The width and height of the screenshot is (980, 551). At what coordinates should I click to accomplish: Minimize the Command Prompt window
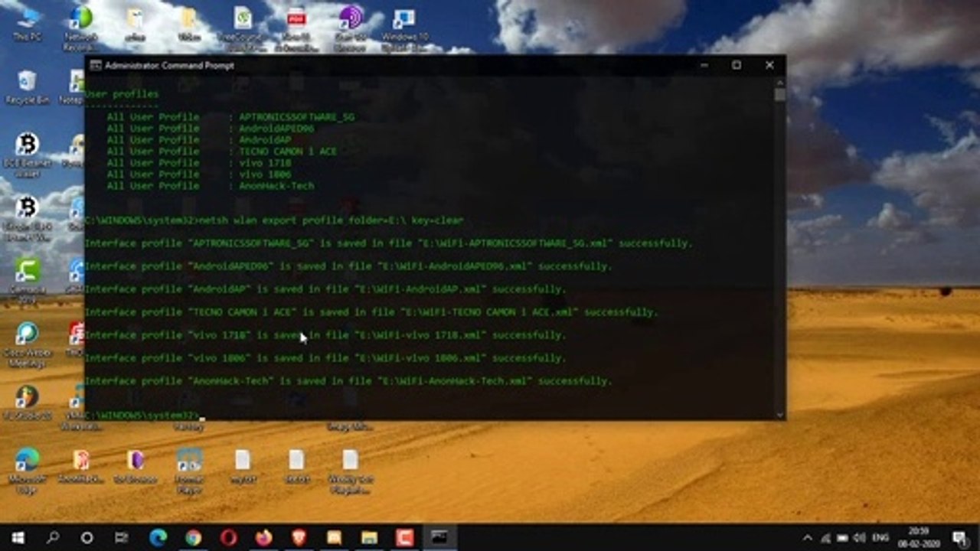pyautogui.click(x=704, y=66)
